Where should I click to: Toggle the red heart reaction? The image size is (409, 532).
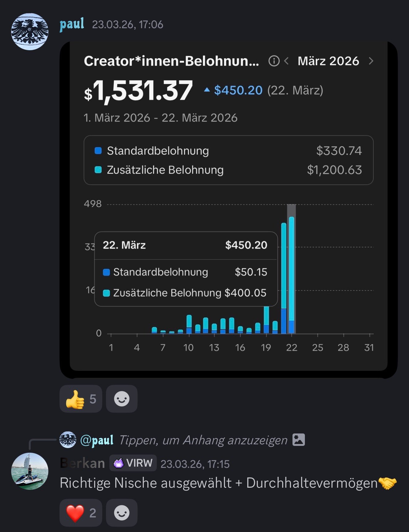coord(81,513)
